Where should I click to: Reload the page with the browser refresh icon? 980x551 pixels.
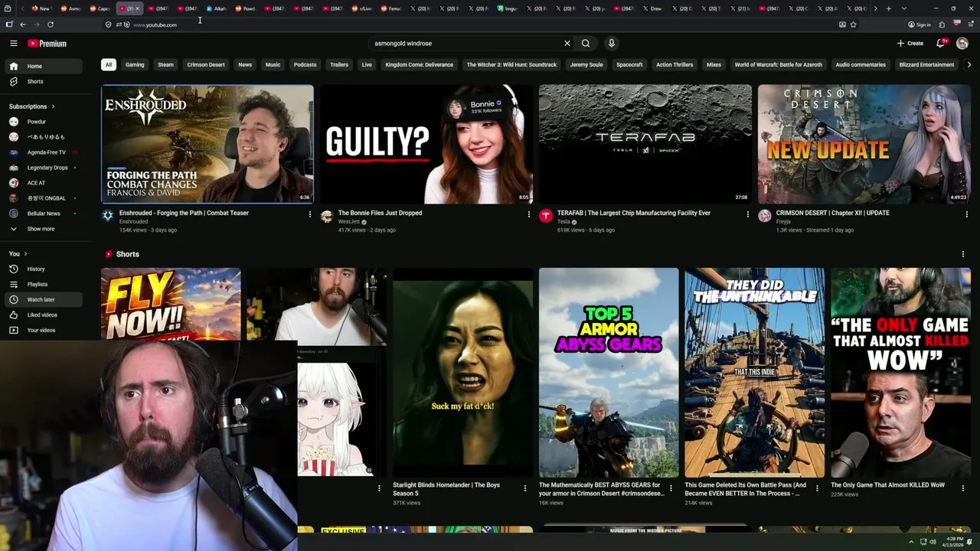pos(51,24)
